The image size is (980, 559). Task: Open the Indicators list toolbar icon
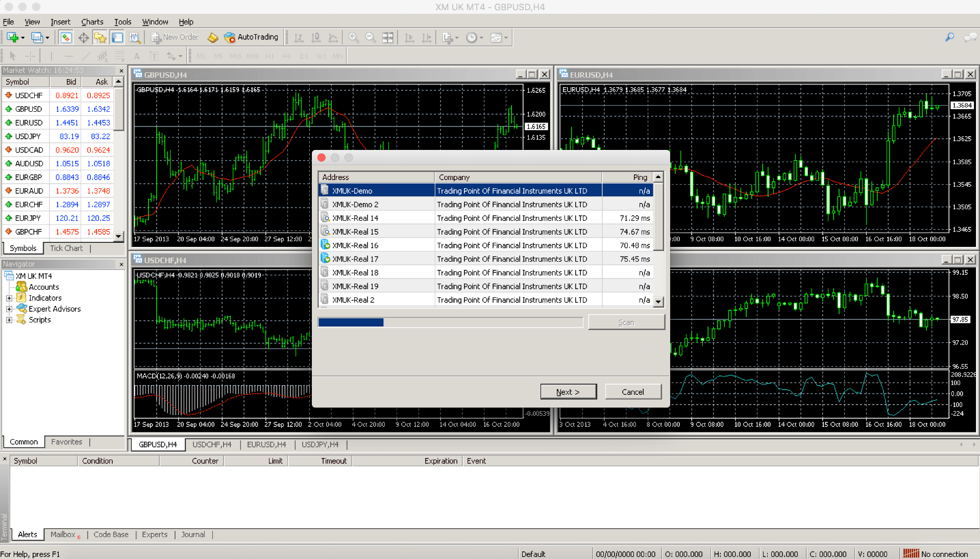(x=448, y=37)
